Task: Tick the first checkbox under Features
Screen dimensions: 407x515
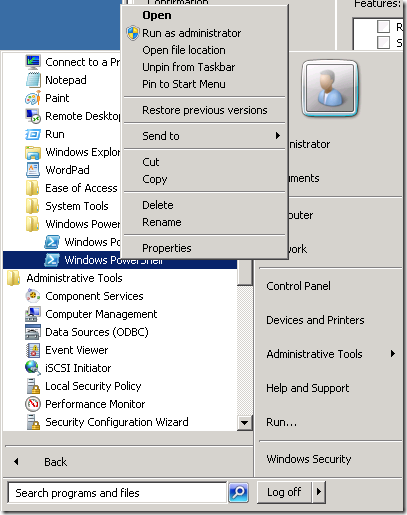Action: click(x=383, y=26)
